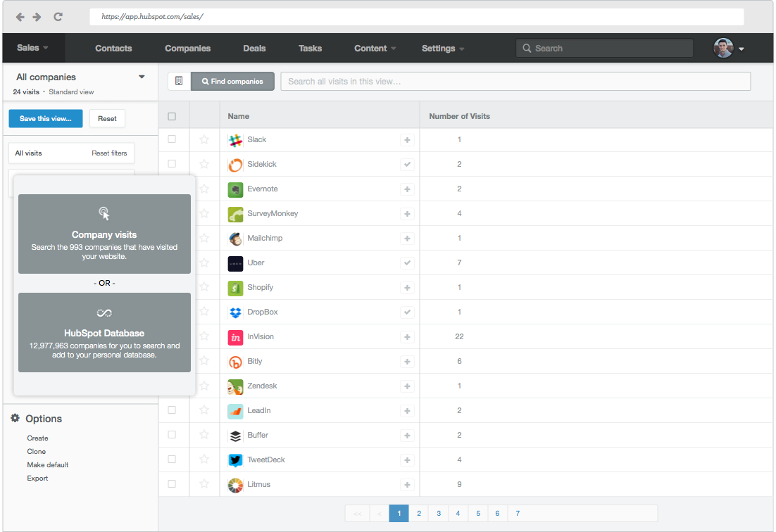The width and height of the screenshot is (776, 532).
Task: Click the gear icon next to Options
Action: point(15,418)
